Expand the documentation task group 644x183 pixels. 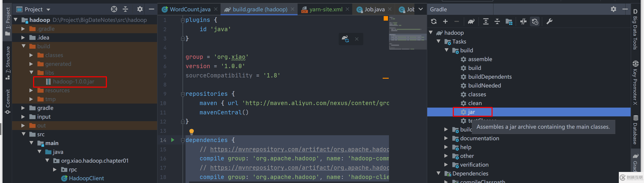click(x=446, y=138)
